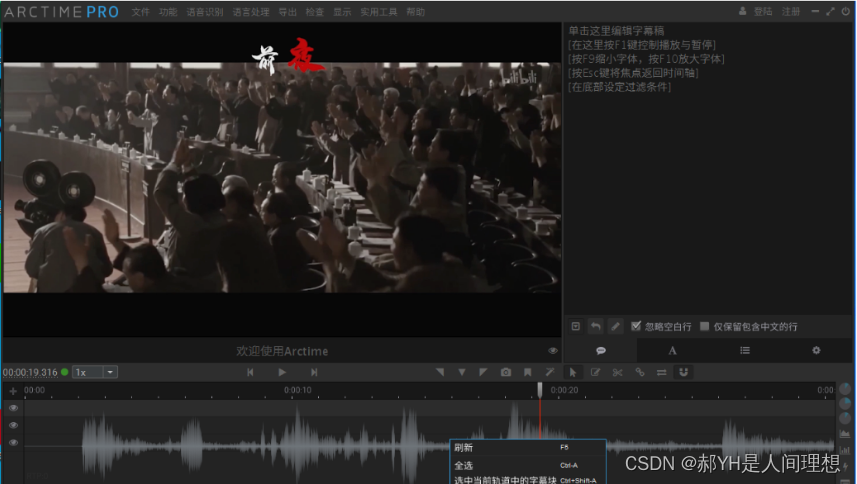Add a track with plus icon

pyautogui.click(x=13, y=391)
